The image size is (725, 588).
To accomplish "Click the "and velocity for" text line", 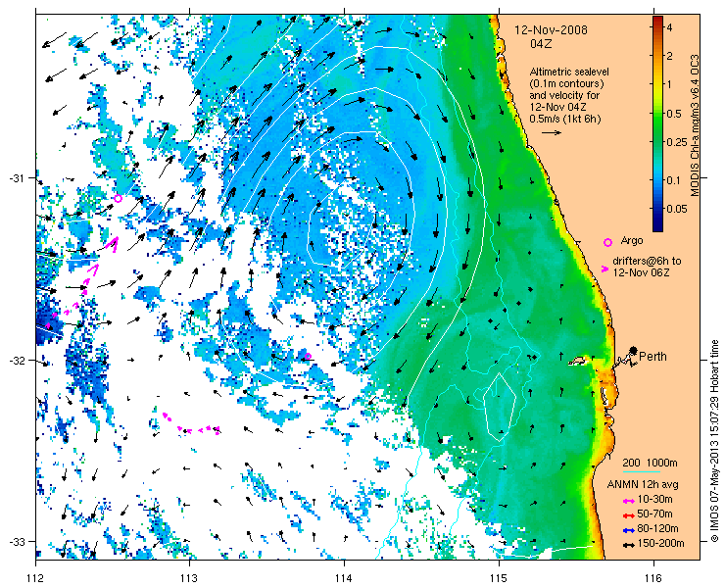I will pyautogui.click(x=564, y=96).
